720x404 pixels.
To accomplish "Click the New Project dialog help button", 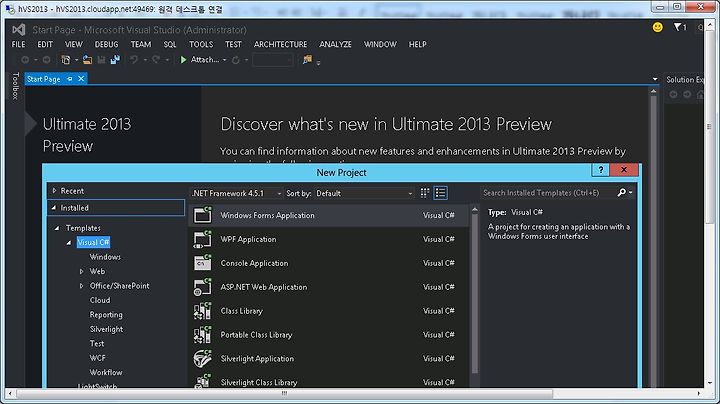I will tap(600, 170).
